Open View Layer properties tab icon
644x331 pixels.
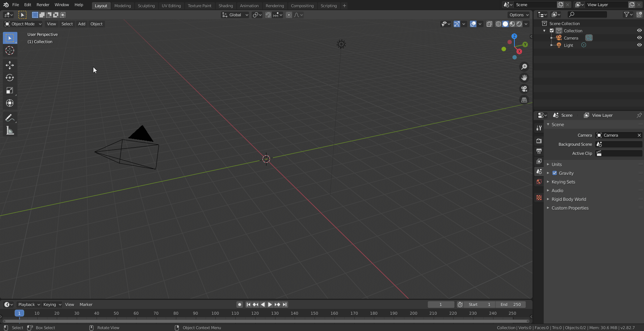coord(539,161)
